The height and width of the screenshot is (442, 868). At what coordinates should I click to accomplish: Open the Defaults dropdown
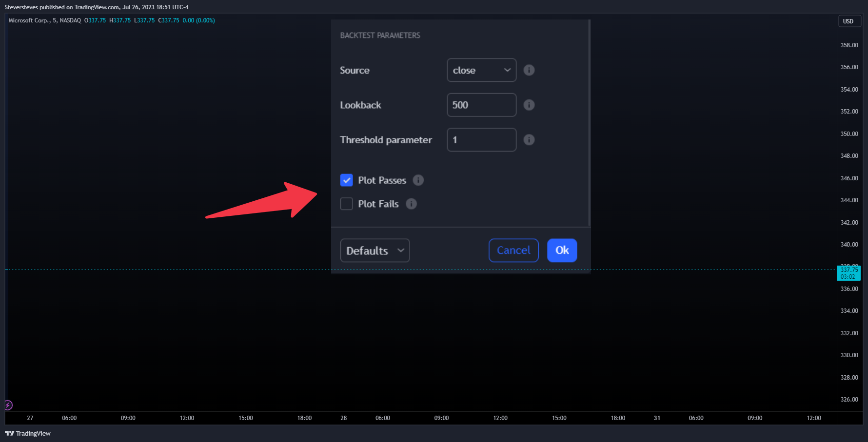375,250
